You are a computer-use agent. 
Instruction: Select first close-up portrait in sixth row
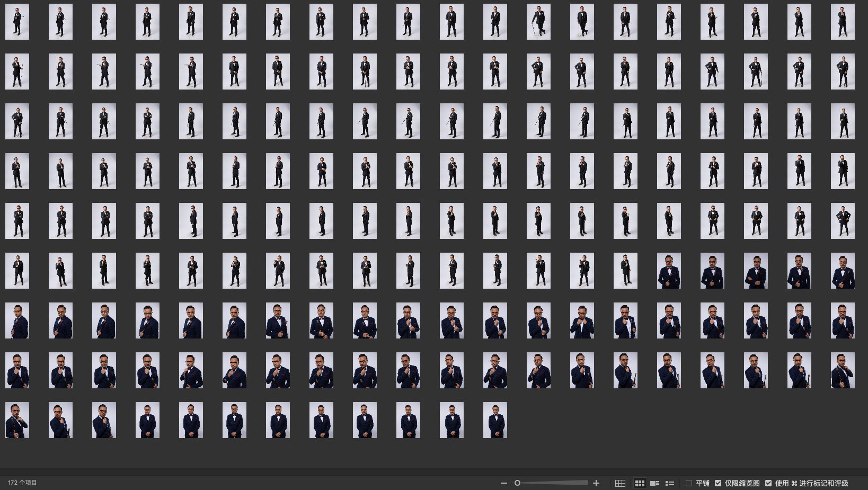(669, 271)
